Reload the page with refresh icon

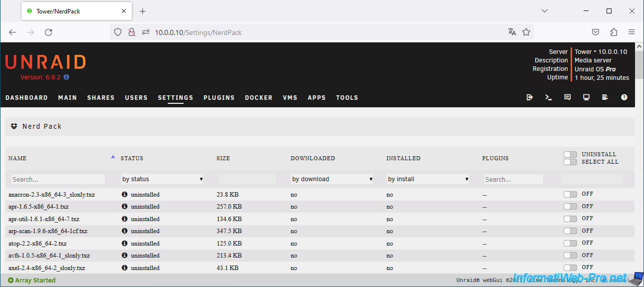(x=48, y=32)
